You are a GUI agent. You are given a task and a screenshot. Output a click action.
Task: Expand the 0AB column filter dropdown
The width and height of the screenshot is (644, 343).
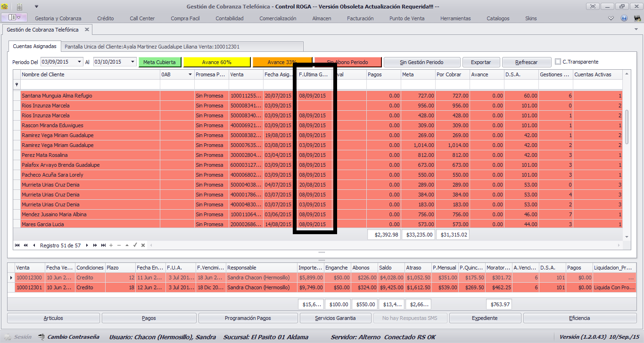pyautogui.click(x=190, y=74)
